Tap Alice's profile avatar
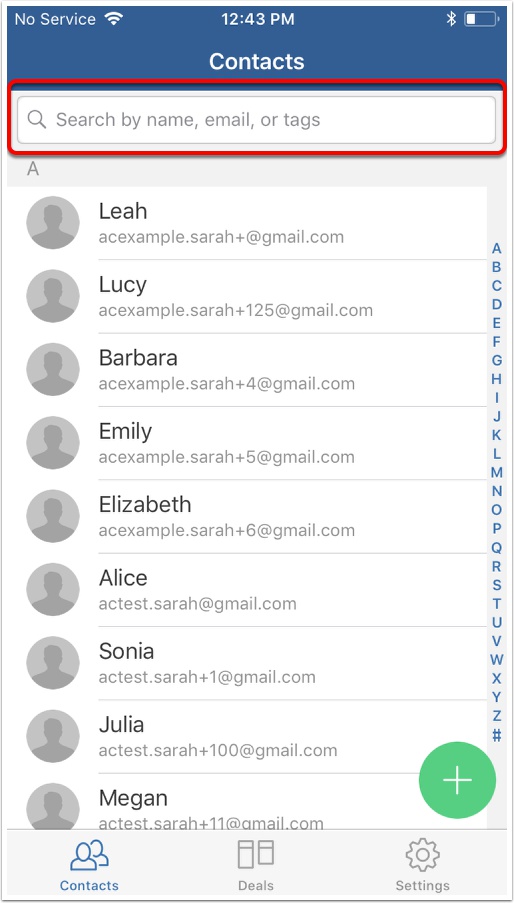The height and width of the screenshot is (903, 514). point(53,590)
